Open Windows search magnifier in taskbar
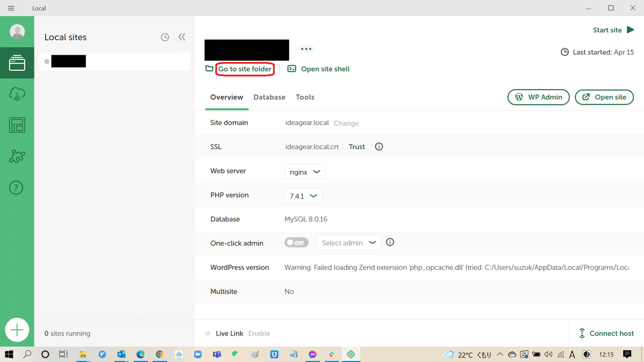The height and width of the screenshot is (362, 644). point(27,354)
